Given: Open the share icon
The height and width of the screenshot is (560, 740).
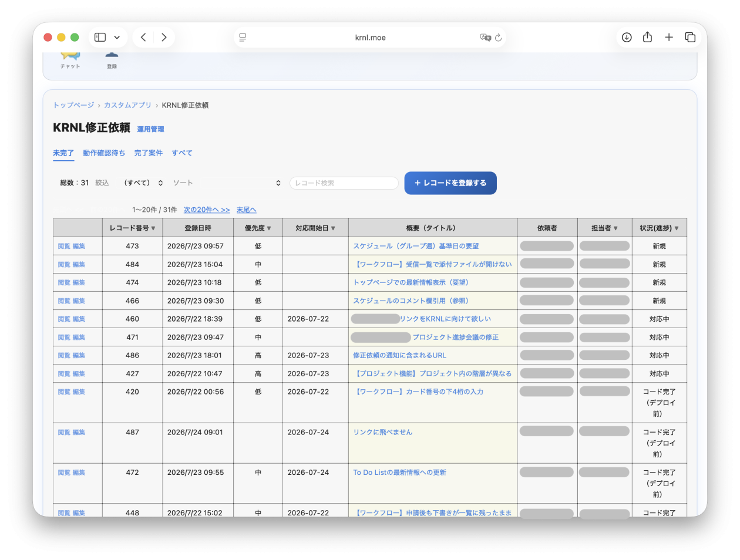Looking at the screenshot, I should coord(647,37).
